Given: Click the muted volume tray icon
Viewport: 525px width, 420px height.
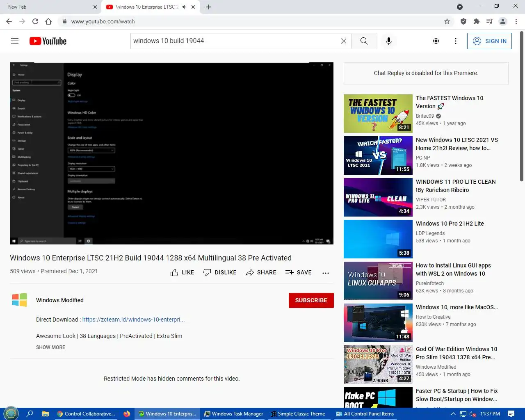Looking at the screenshot, I should (x=472, y=414).
